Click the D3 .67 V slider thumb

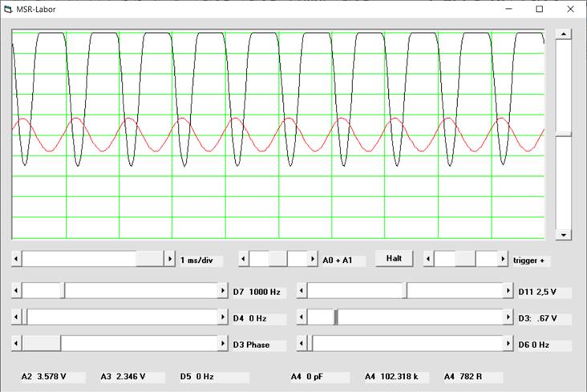pyautogui.click(x=336, y=317)
